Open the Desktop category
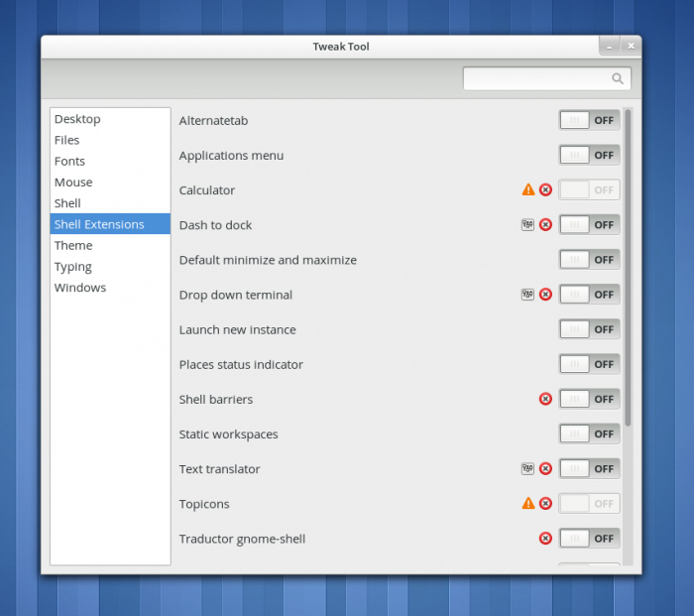 tap(110, 119)
